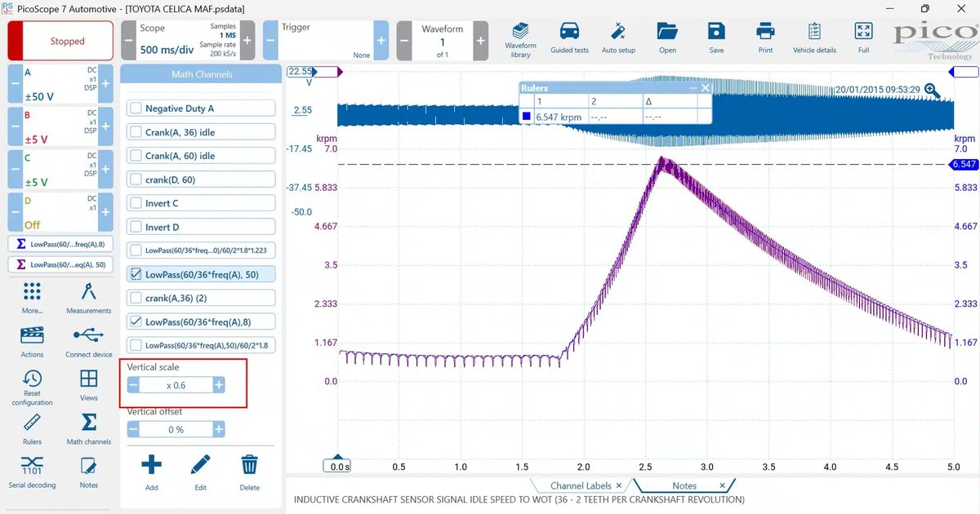
Task: Open LowPass(60/...eq(A), 50) channel button
Action: (60, 264)
